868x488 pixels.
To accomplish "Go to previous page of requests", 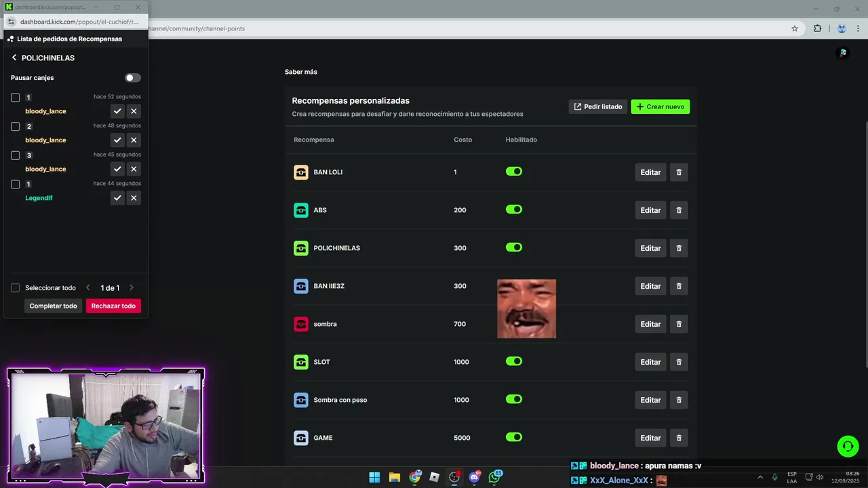I will coord(87,288).
